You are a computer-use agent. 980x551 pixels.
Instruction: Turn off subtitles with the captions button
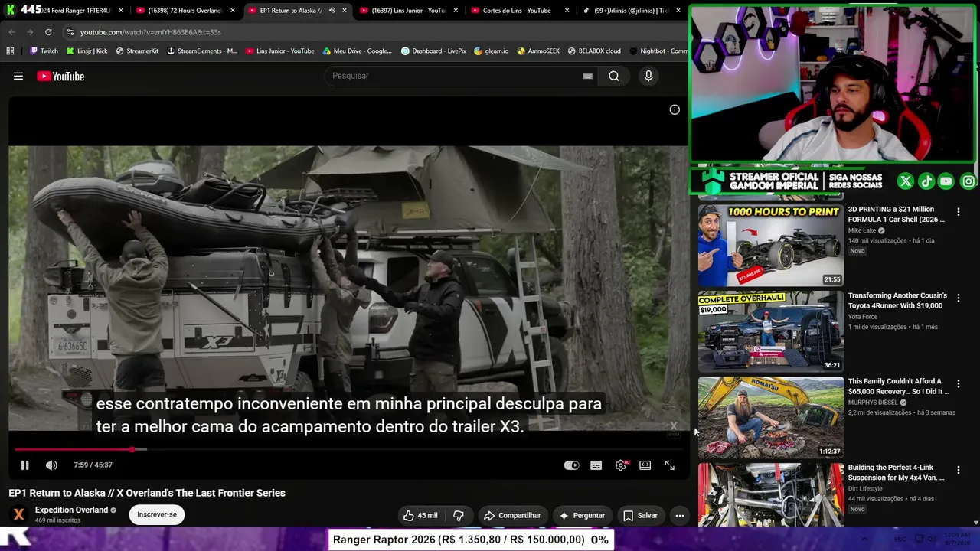pos(596,465)
